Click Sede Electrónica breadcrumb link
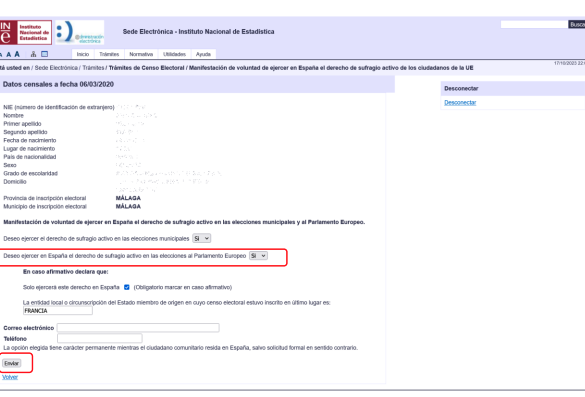This screenshot has width=585, height=397. tap(56, 68)
